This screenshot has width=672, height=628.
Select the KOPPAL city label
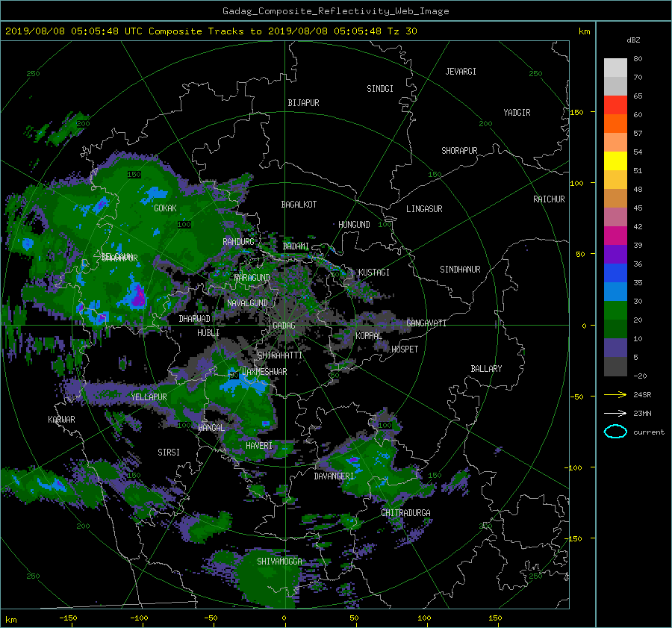tap(369, 336)
